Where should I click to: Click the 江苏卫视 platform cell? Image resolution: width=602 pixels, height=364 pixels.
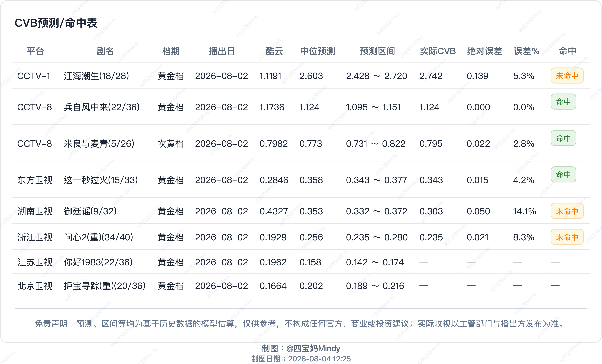pos(35,262)
